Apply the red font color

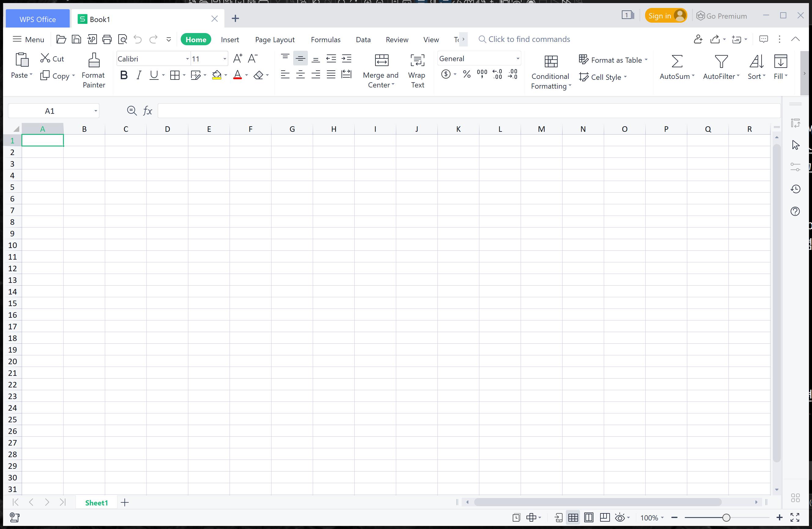tap(238, 75)
